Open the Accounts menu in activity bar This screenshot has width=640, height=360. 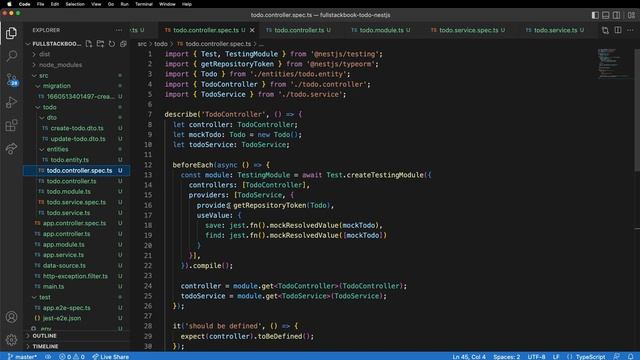11,317
